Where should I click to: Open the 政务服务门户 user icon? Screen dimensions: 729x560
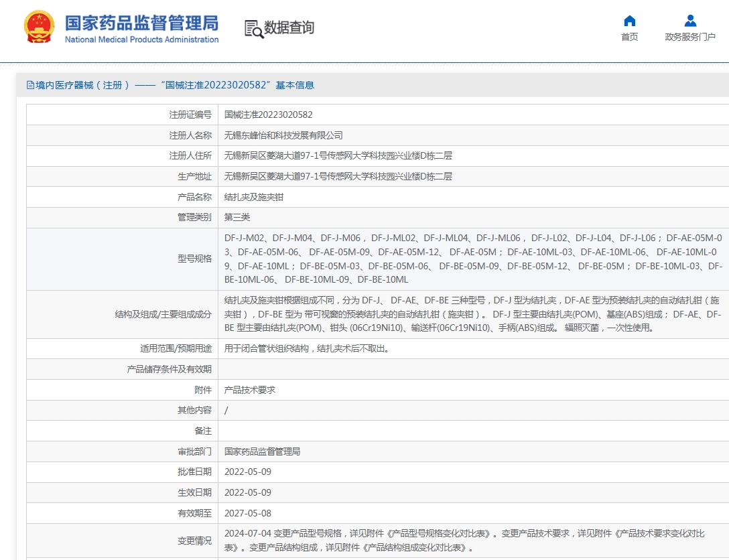[x=690, y=21]
